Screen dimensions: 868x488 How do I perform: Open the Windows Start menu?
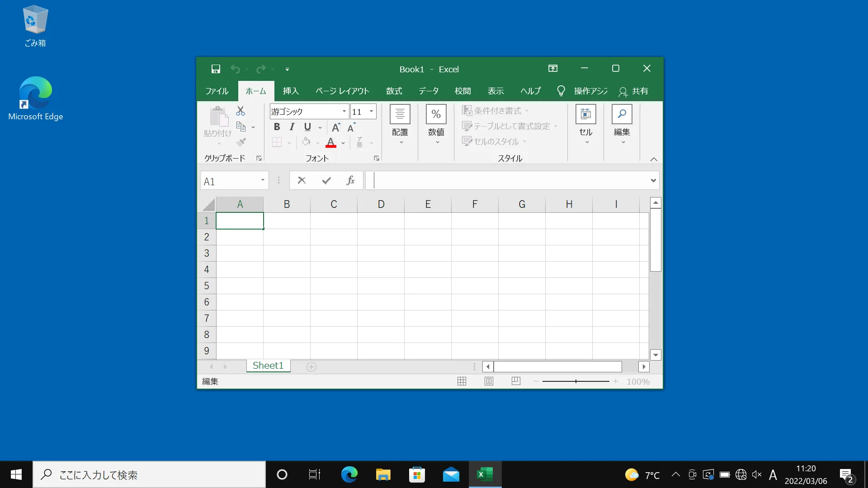click(16, 474)
